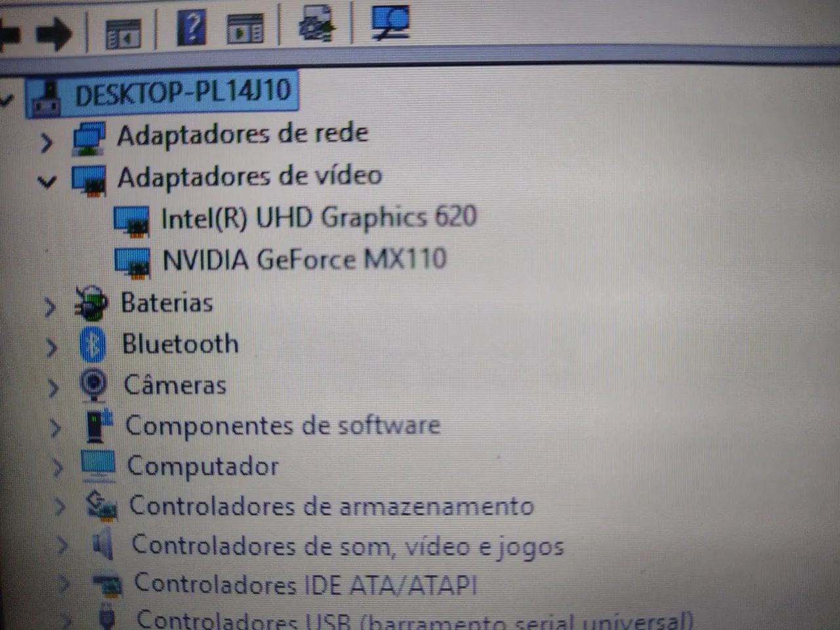Expand Controladores IDE ATA/ATAPI
840x630 pixels.
(x=65, y=584)
